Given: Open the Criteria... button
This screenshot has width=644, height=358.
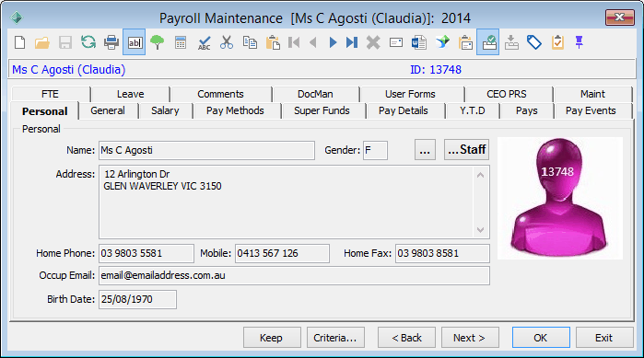Looking at the screenshot, I should (335, 338).
